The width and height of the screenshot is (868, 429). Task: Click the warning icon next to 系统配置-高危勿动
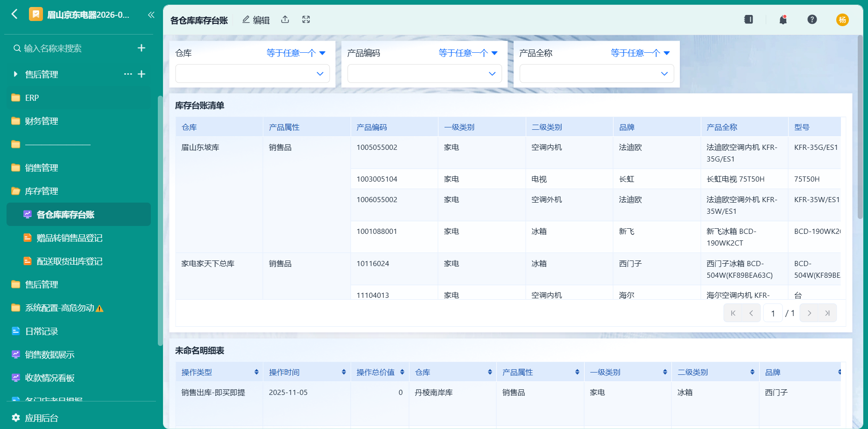(x=99, y=309)
